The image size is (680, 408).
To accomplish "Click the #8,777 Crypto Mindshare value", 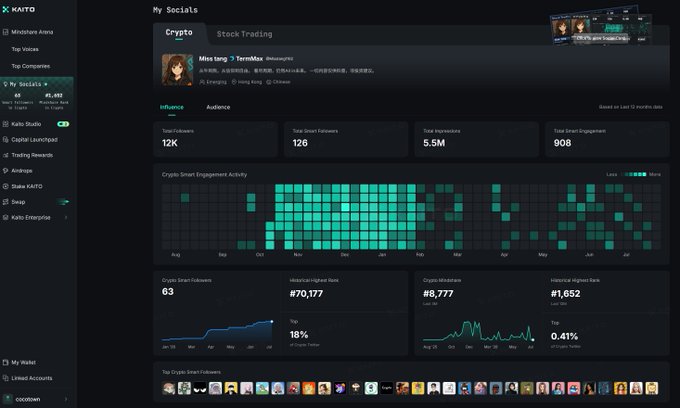I will [x=438, y=294].
